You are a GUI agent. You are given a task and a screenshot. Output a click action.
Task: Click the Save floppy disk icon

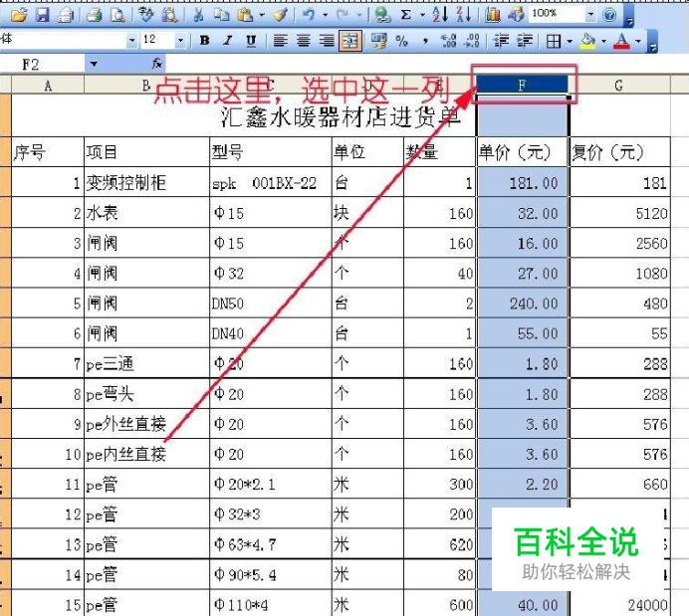click(42, 15)
